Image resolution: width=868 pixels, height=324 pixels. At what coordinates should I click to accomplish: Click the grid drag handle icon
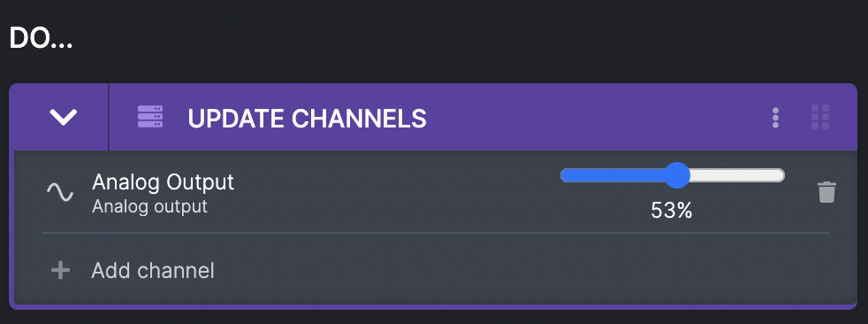[820, 117]
